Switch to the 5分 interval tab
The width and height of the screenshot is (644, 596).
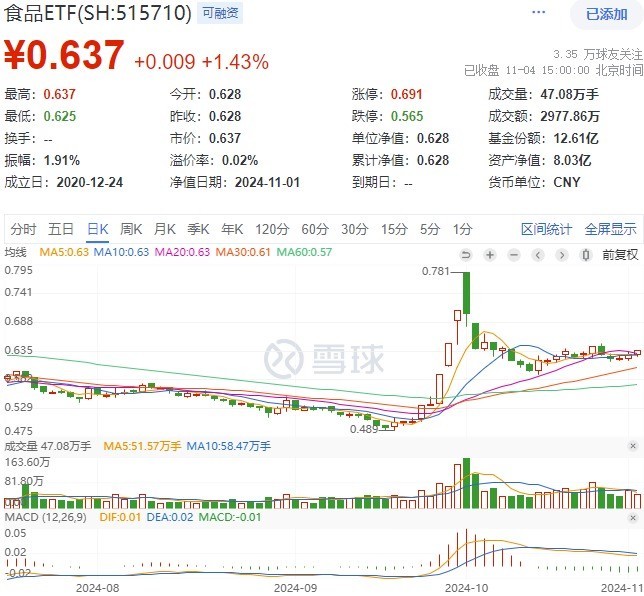[430, 229]
